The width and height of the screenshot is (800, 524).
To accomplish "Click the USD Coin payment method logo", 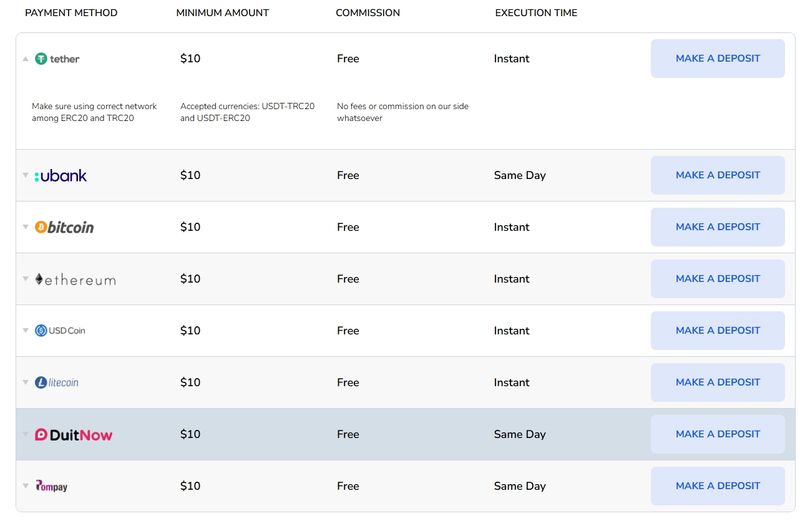I will click(x=60, y=331).
